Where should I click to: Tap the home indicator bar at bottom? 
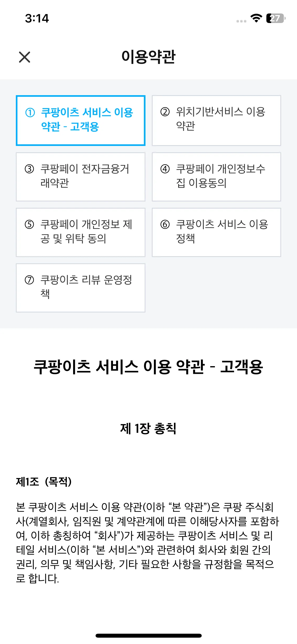pyautogui.click(x=148, y=636)
